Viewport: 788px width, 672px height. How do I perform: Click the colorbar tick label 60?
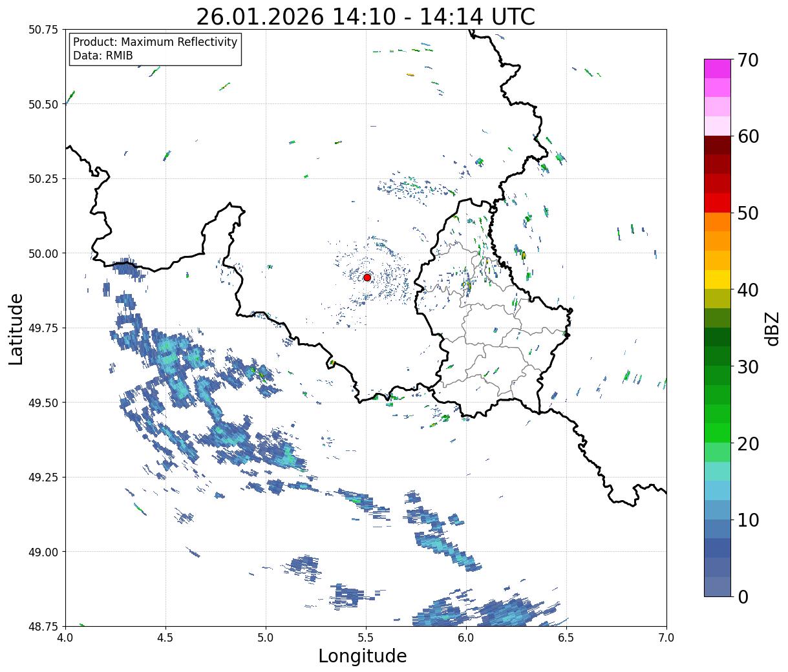[x=749, y=136]
